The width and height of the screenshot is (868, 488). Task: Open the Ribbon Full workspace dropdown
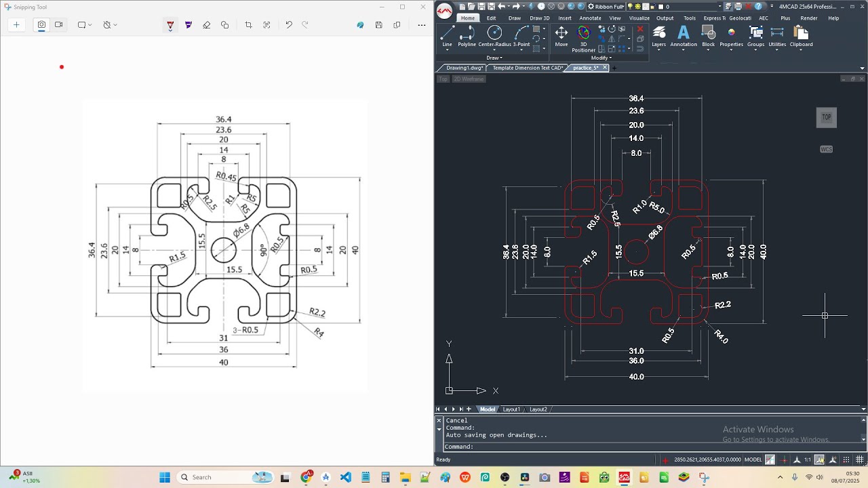[606, 7]
